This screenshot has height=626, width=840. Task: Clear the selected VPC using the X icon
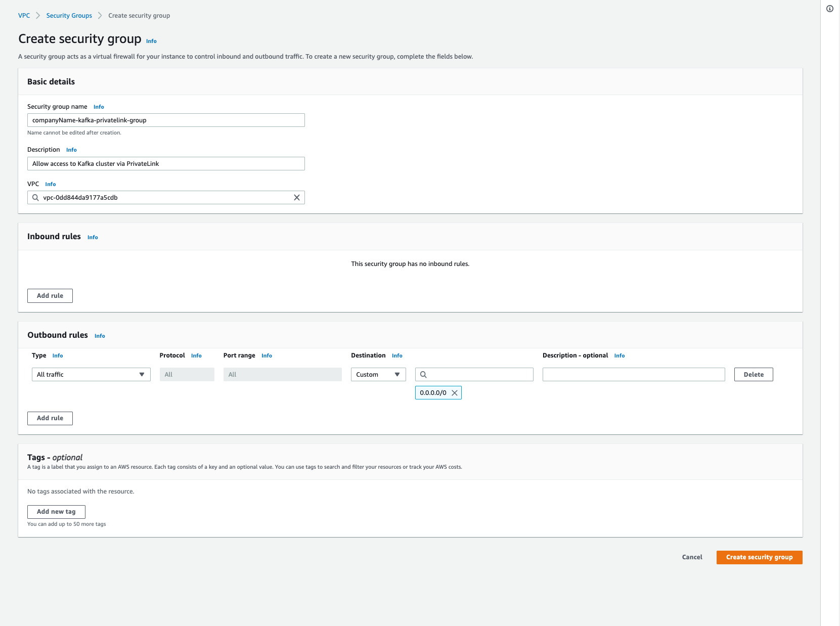pyautogui.click(x=296, y=197)
